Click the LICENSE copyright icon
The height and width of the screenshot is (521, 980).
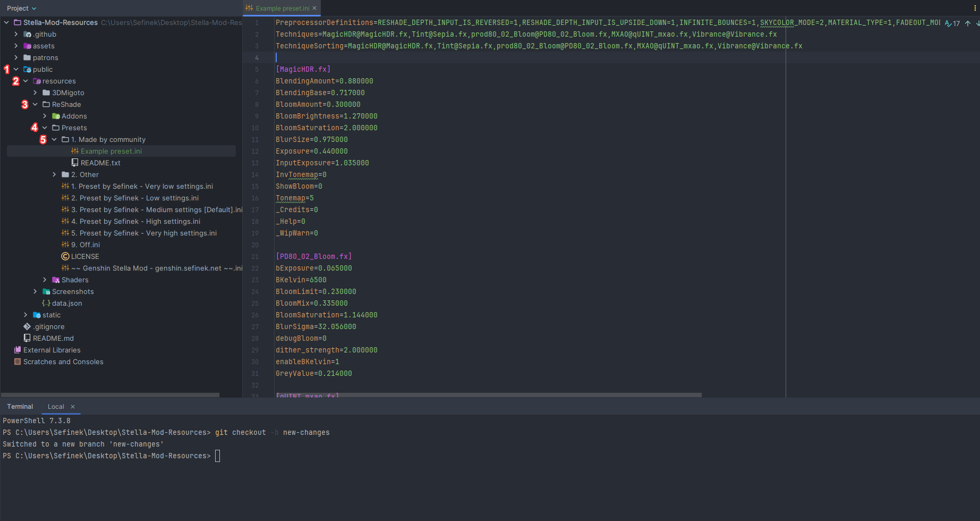pyautogui.click(x=65, y=256)
